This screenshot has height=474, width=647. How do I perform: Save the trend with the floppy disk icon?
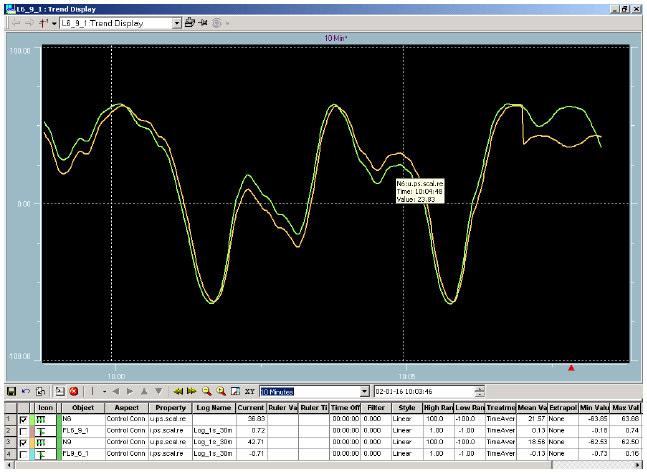click(12, 391)
